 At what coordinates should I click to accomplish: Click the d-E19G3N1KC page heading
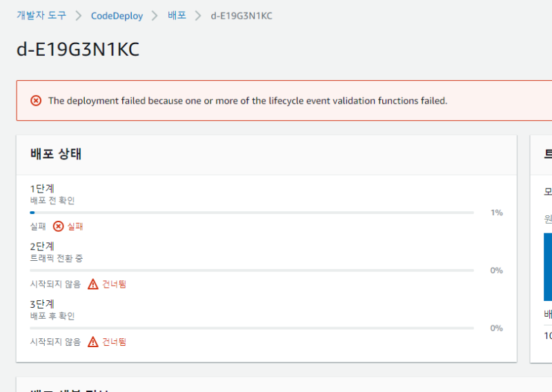[x=78, y=50]
